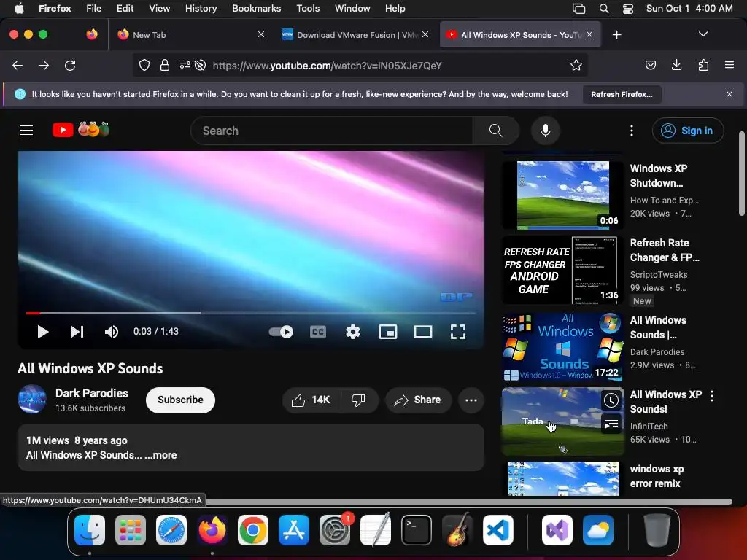This screenshot has width=747, height=560.
Task: Like the video with 14K likes
Action: (311, 400)
